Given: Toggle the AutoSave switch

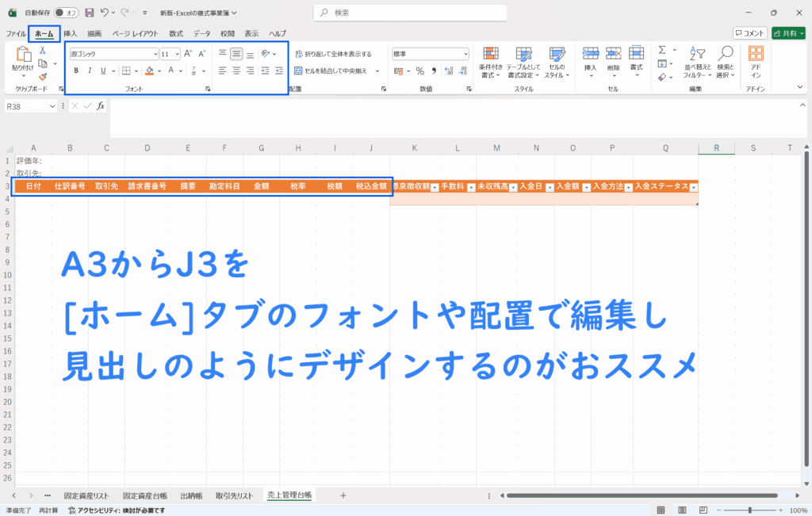Looking at the screenshot, I should [66, 13].
